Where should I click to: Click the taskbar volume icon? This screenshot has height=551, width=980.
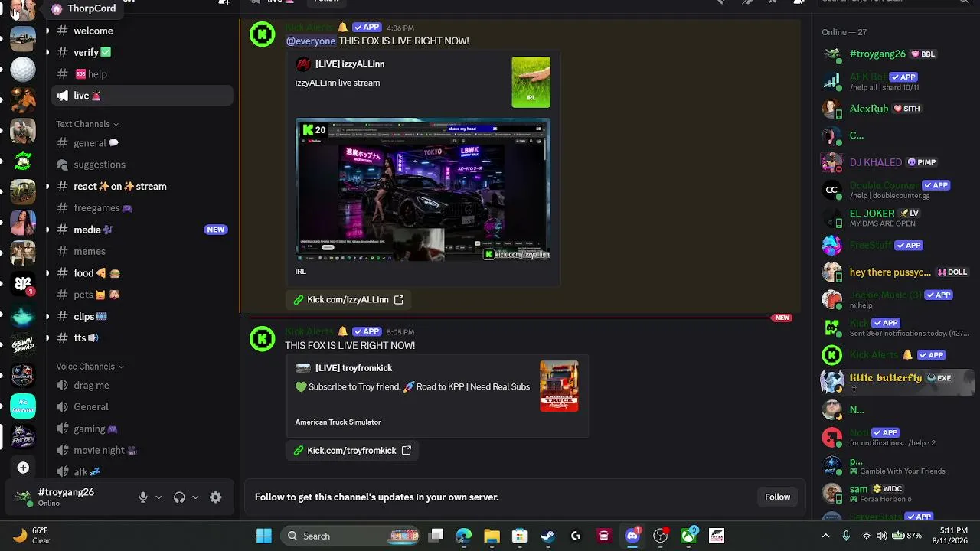pos(882,536)
